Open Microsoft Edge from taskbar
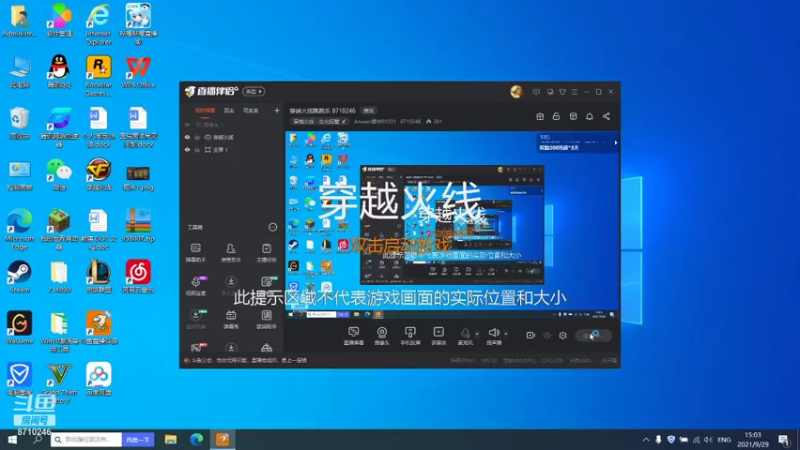Viewport: 800px width, 450px height. click(196, 439)
